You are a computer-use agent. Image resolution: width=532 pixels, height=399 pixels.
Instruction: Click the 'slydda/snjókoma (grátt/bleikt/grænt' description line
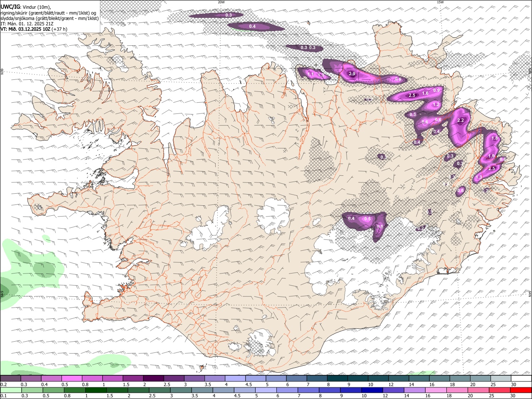pos(49,18)
